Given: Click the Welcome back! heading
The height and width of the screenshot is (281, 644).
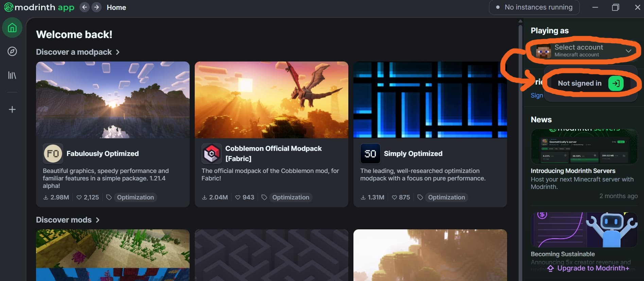Looking at the screenshot, I should pos(74,35).
